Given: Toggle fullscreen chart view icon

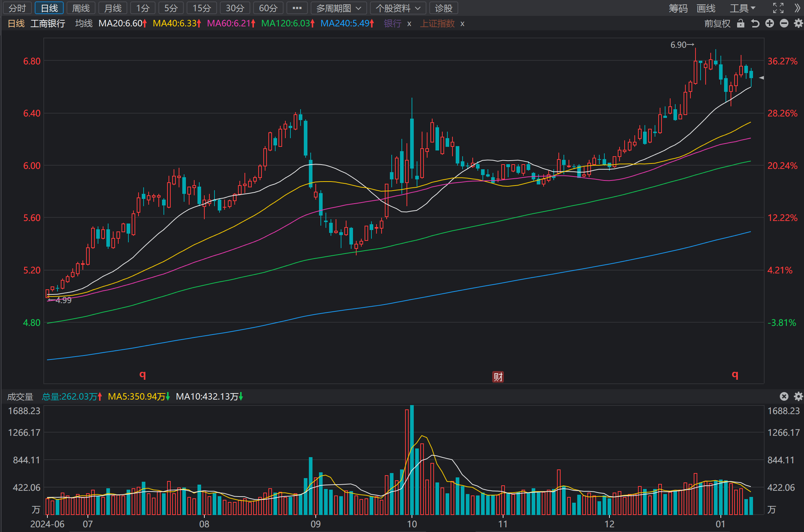Looking at the screenshot, I should pos(778,8).
